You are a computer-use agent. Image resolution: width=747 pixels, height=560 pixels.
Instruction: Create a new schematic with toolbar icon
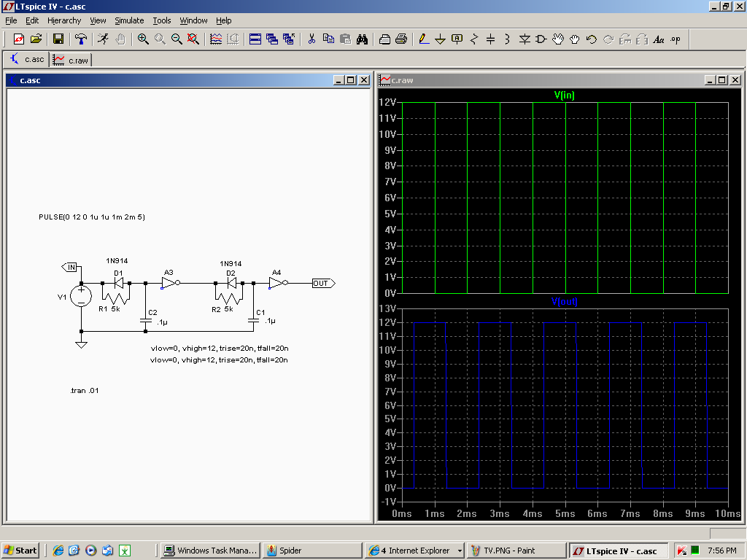click(x=19, y=39)
